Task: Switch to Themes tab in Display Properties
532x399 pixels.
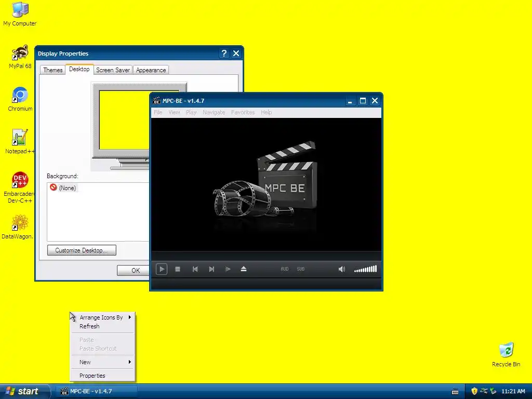Action: click(53, 70)
